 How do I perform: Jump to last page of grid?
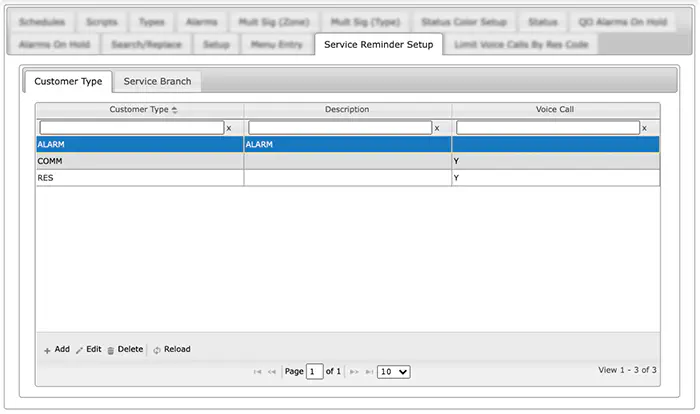pyautogui.click(x=369, y=372)
